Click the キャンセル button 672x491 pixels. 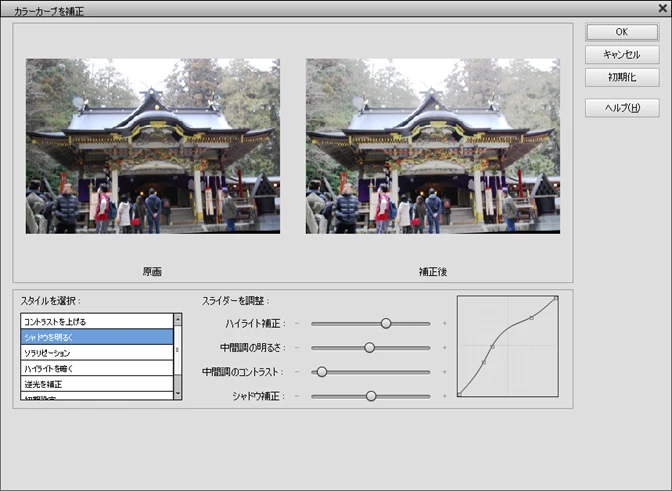pos(622,54)
